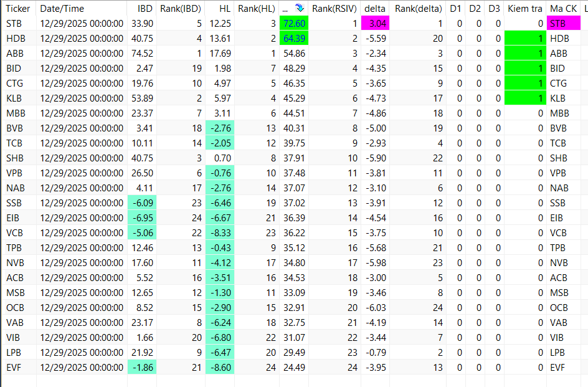Screen dimensions: 588x387
Task: Select the EIB ticker cell in the Ticker column
Action: tap(19, 217)
